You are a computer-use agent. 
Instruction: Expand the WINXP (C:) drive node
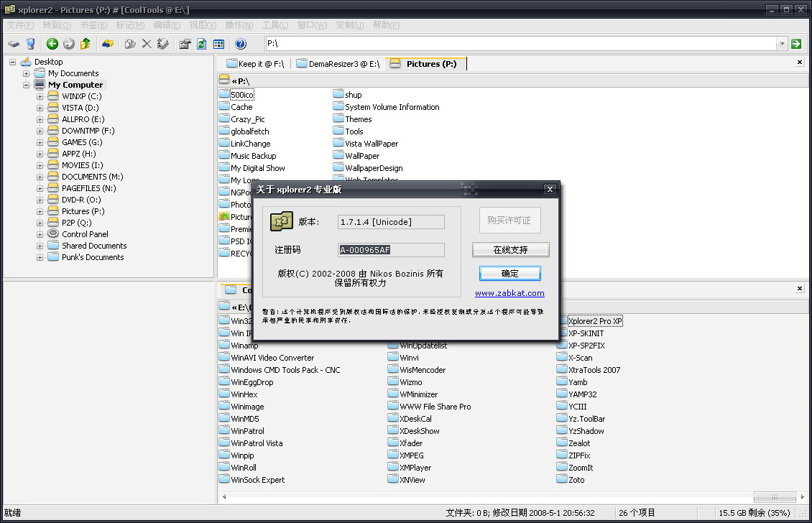pyautogui.click(x=40, y=96)
